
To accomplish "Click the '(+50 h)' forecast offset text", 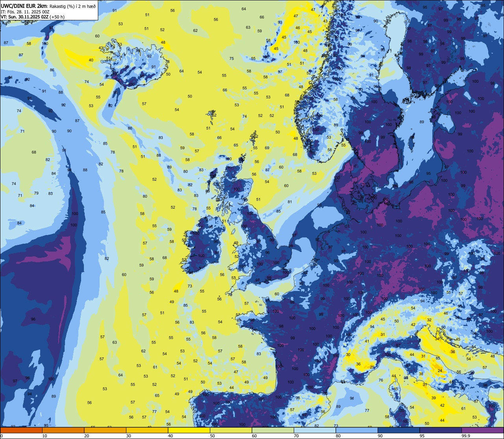I will coord(57,17).
